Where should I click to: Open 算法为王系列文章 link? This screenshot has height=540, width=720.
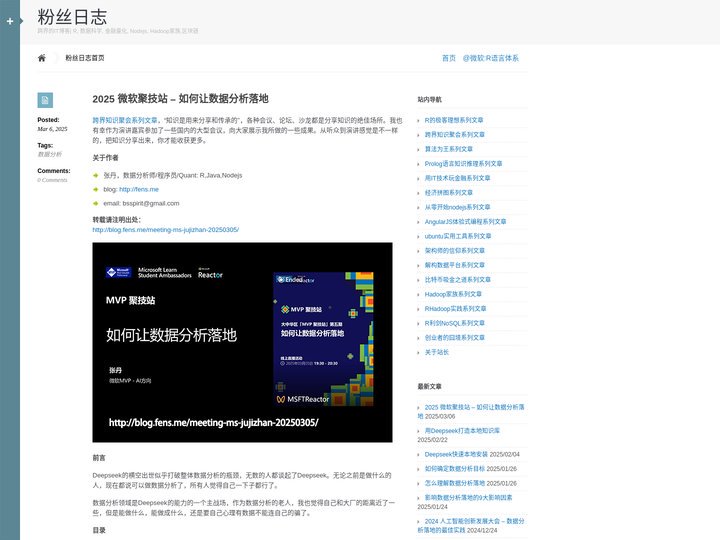pos(449,149)
